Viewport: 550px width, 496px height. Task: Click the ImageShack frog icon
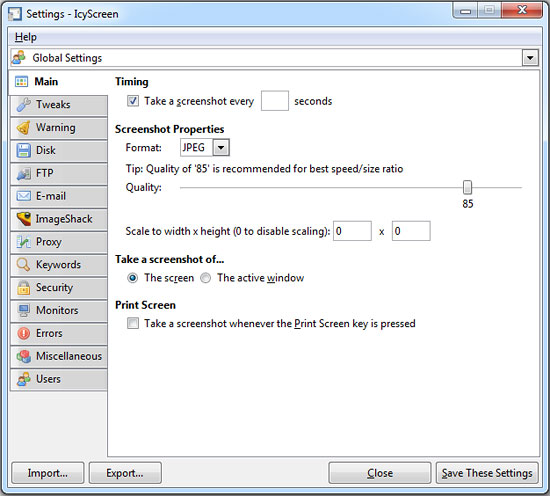coord(24,219)
